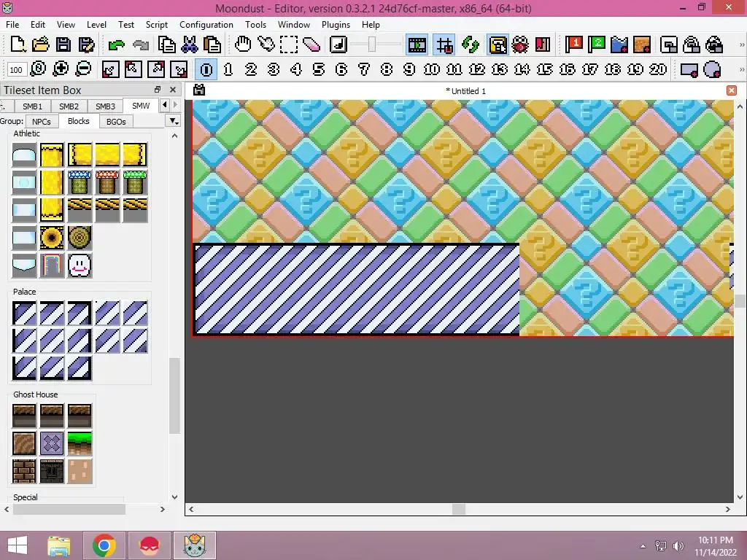This screenshot has height=560, width=747.
Task: Switch to section 5 button
Action: (x=318, y=69)
